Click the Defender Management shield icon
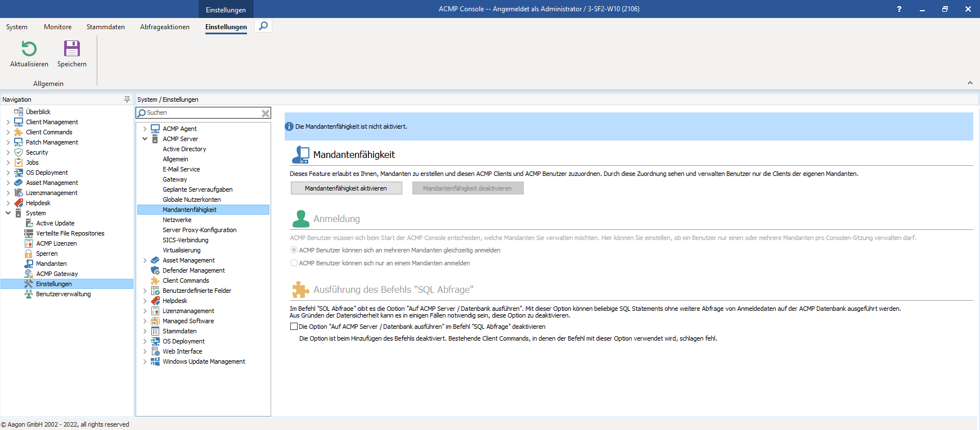The width and height of the screenshot is (980, 430). 155,270
